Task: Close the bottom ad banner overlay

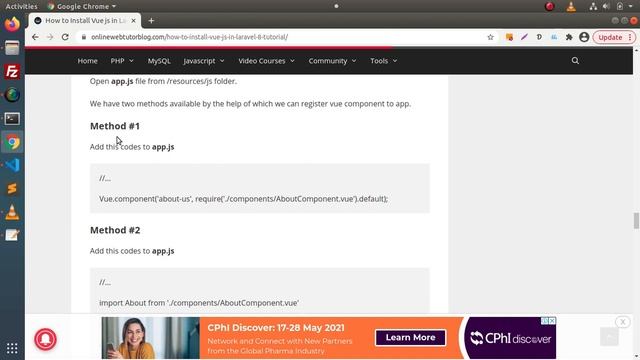Action: [x=623, y=322]
